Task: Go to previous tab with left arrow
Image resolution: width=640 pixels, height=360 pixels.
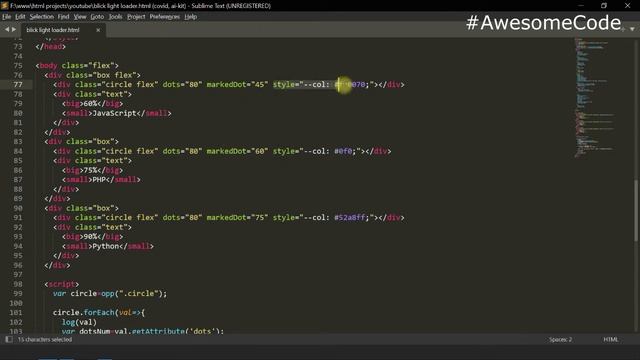Action: coord(7,29)
